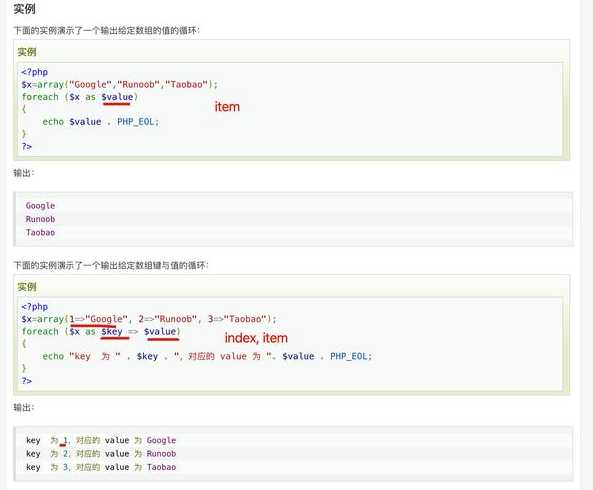
Task: Click the code line $x=array("Google","Runoob","Taobao");
Action: pos(120,84)
